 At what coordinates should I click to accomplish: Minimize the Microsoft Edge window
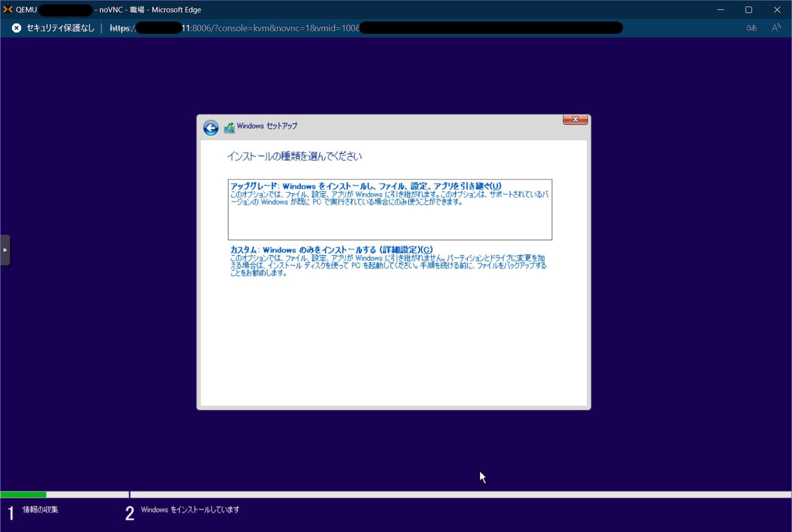720,9
